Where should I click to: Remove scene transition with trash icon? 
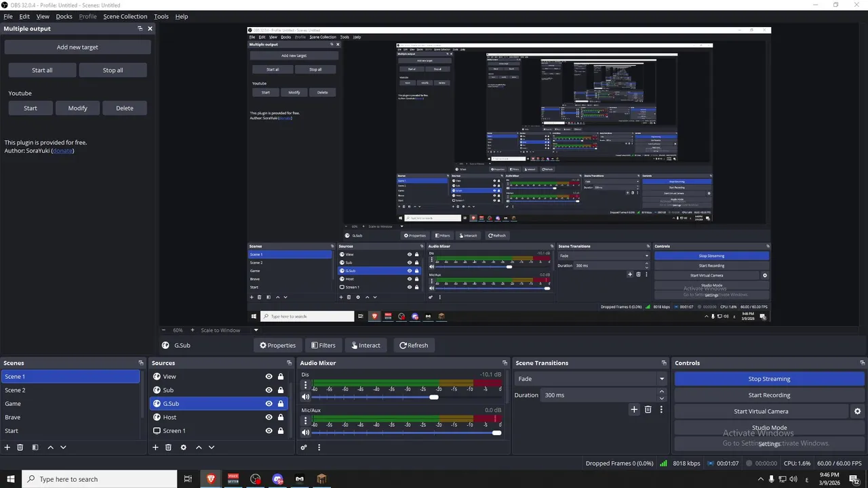coord(648,409)
